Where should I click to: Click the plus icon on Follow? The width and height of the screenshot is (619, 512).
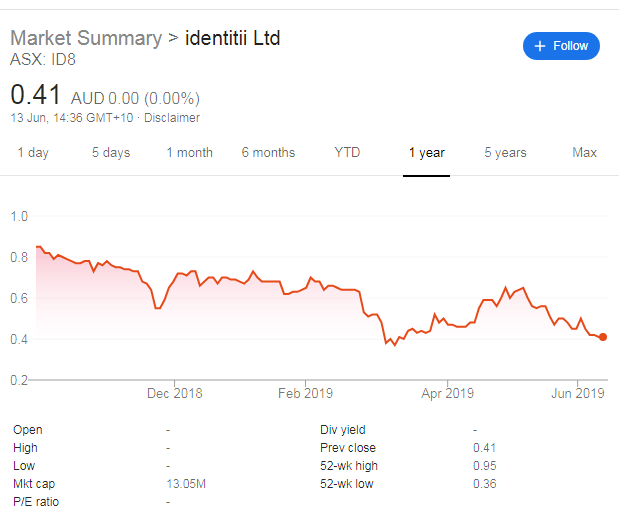(x=540, y=46)
